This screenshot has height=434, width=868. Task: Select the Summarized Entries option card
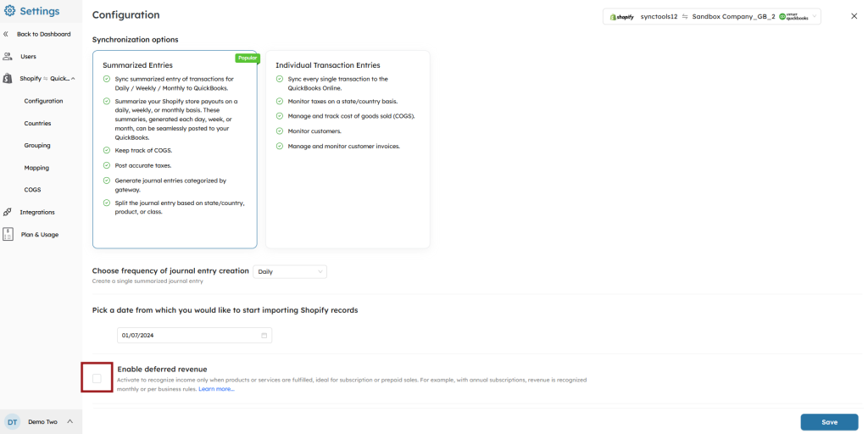click(175, 149)
